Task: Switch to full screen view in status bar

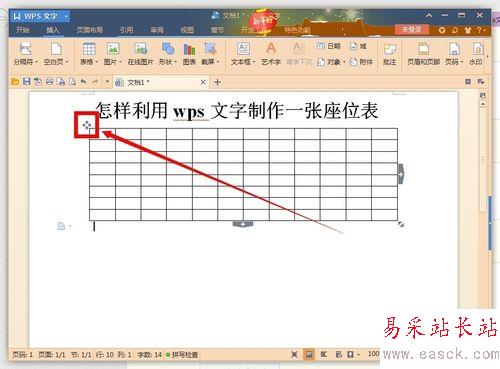Action: [x=294, y=354]
